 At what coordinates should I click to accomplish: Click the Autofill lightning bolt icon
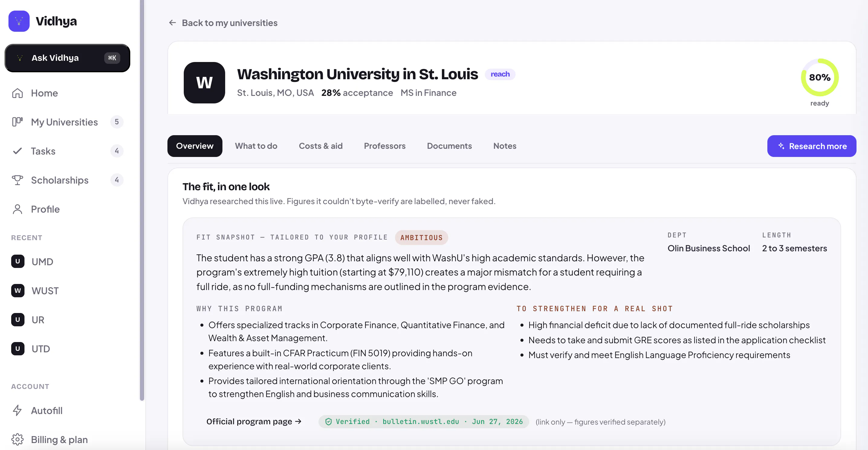pyautogui.click(x=17, y=410)
